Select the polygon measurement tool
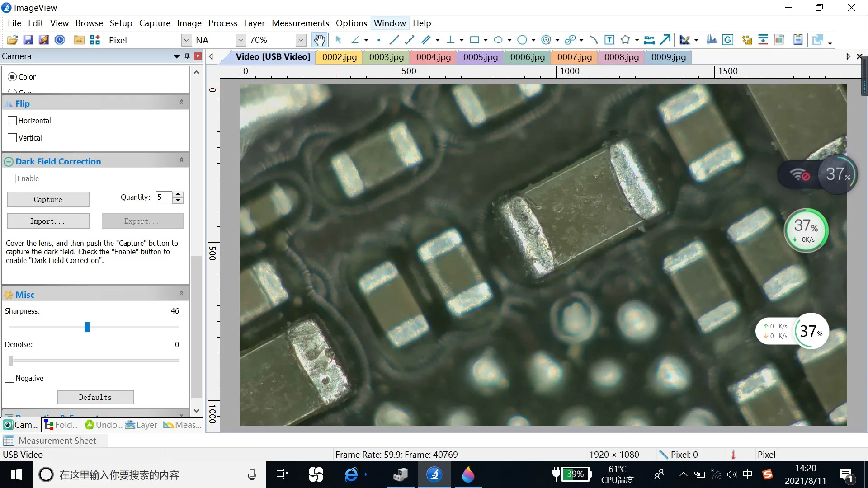 click(625, 40)
